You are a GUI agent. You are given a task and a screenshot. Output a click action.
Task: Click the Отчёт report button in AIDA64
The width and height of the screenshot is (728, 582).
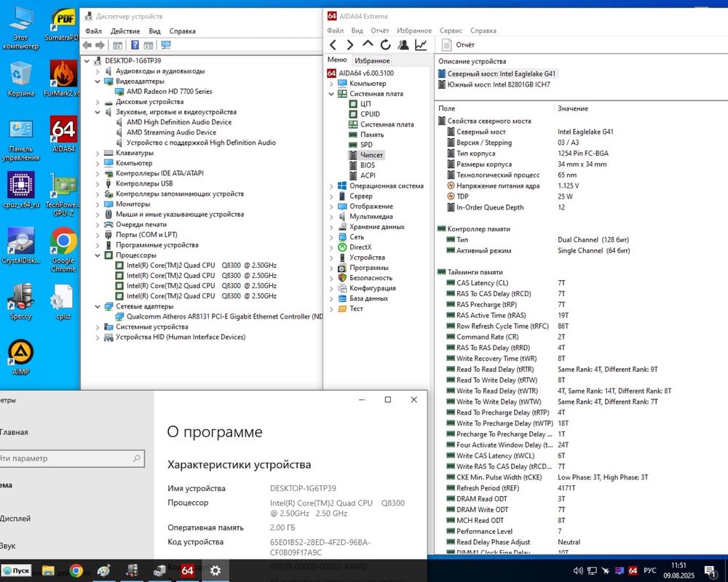click(x=458, y=44)
